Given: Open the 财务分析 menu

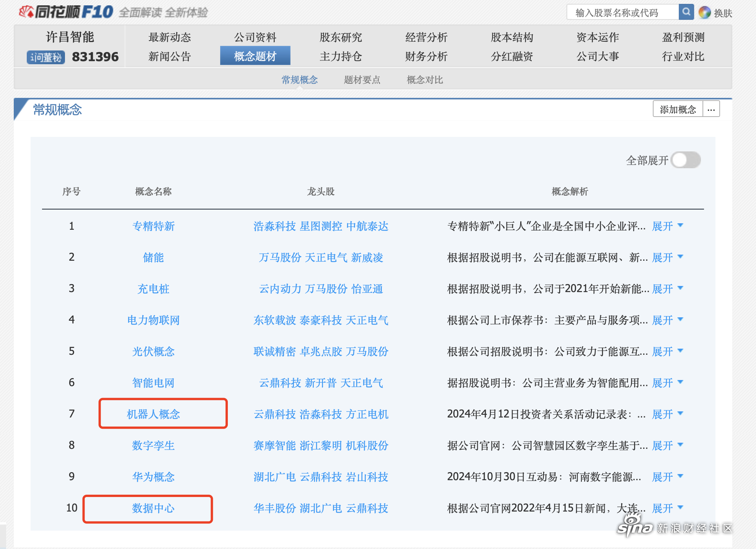Looking at the screenshot, I should 427,57.
